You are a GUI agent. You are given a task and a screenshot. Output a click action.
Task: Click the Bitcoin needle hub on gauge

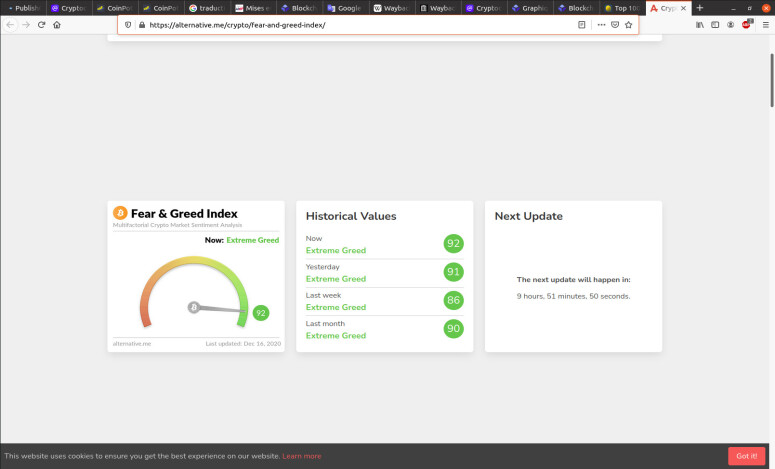194,307
